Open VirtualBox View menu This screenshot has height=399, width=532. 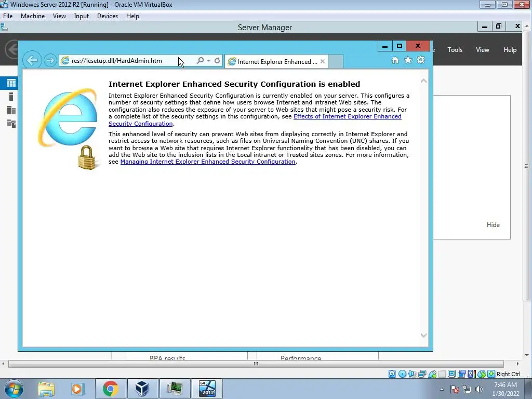(x=59, y=16)
